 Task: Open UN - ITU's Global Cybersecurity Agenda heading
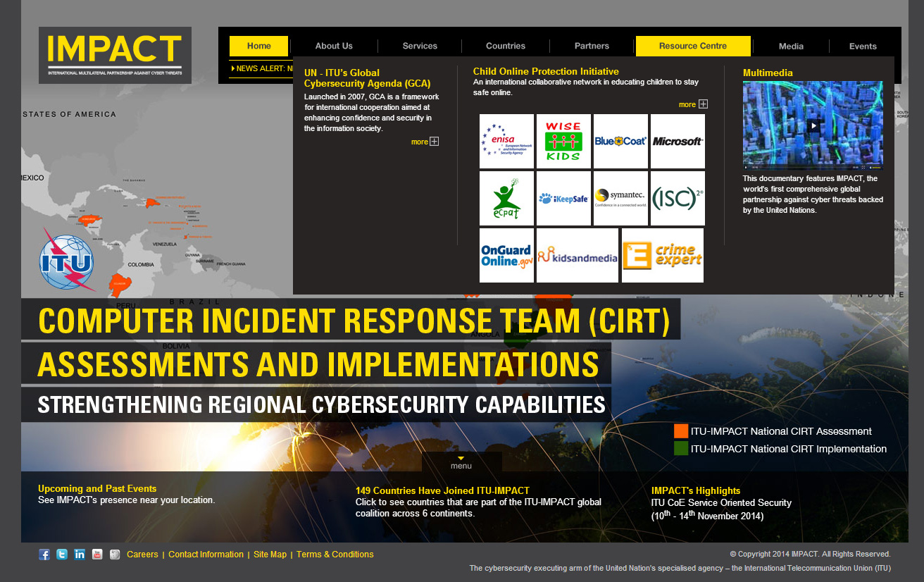367,78
